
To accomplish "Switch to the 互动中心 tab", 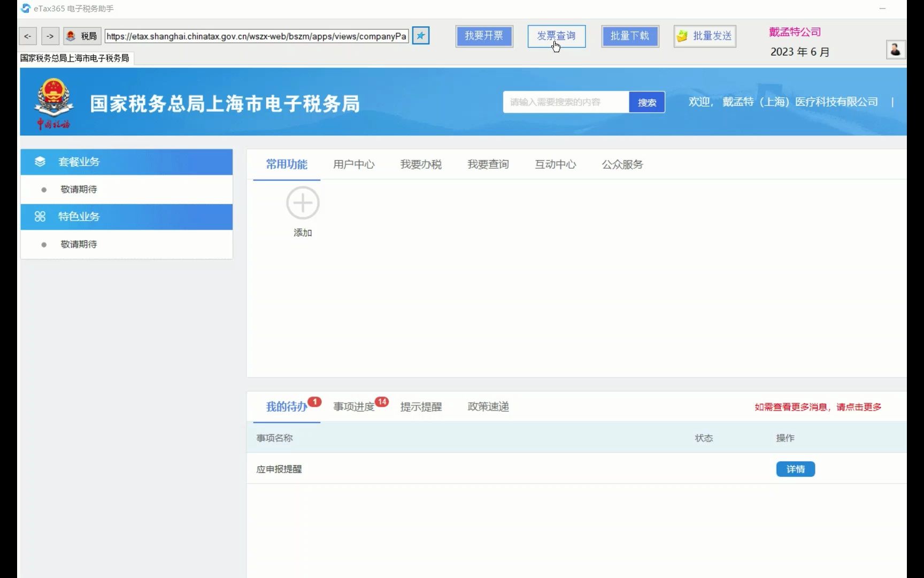I will (x=556, y=164).
